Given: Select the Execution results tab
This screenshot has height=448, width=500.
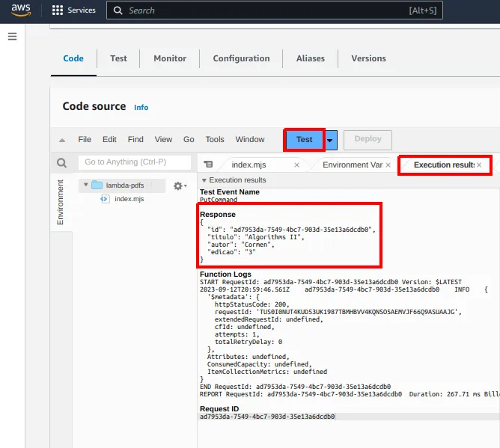Looking at the screenshot, I should (x=444, y=165).
